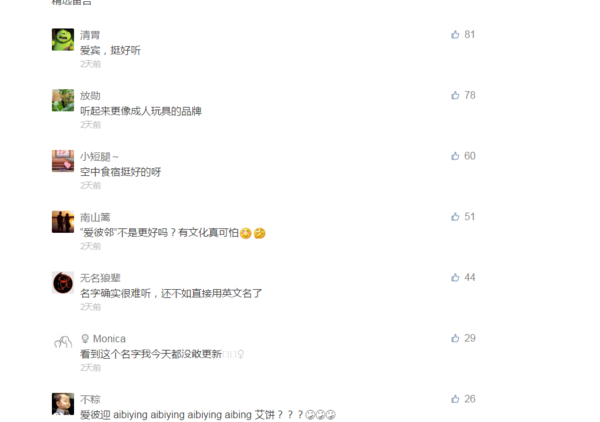Click the username 无名狼辈
Screen dimensions: 600x422
[100, 278]
